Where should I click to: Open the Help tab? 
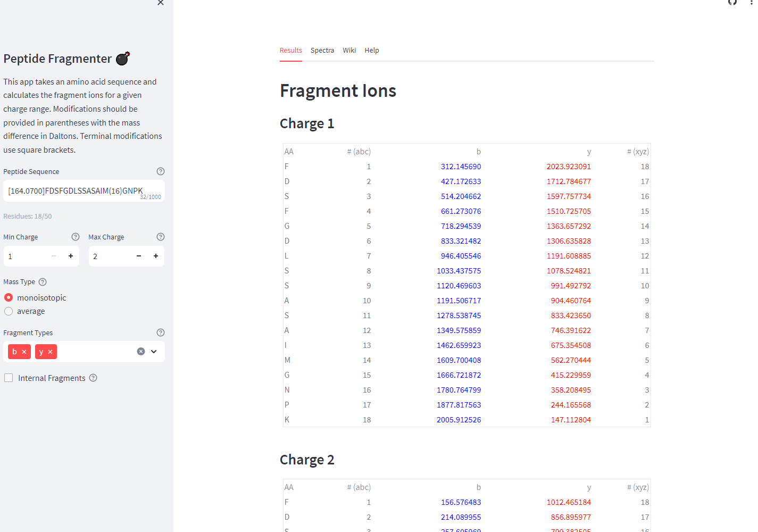tap(372, 51)
